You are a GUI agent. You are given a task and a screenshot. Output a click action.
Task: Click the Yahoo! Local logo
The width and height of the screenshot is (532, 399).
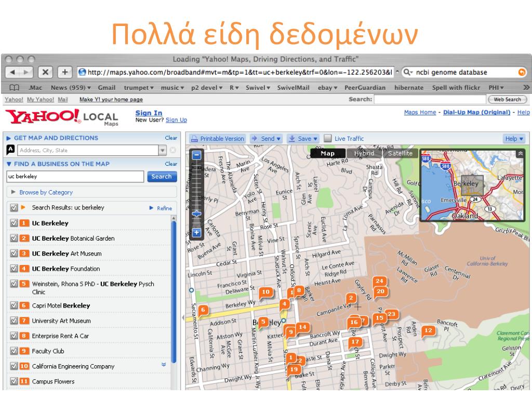click(x=62, y=117)
